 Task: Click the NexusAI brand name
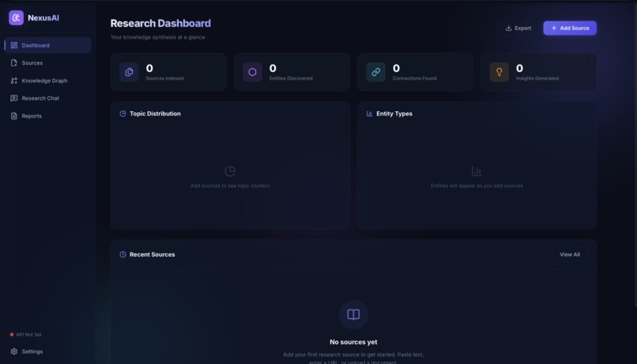[43, 18]
